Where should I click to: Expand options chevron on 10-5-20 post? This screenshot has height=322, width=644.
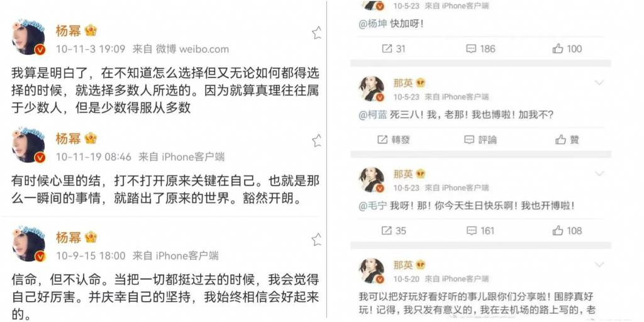point(599,265)
